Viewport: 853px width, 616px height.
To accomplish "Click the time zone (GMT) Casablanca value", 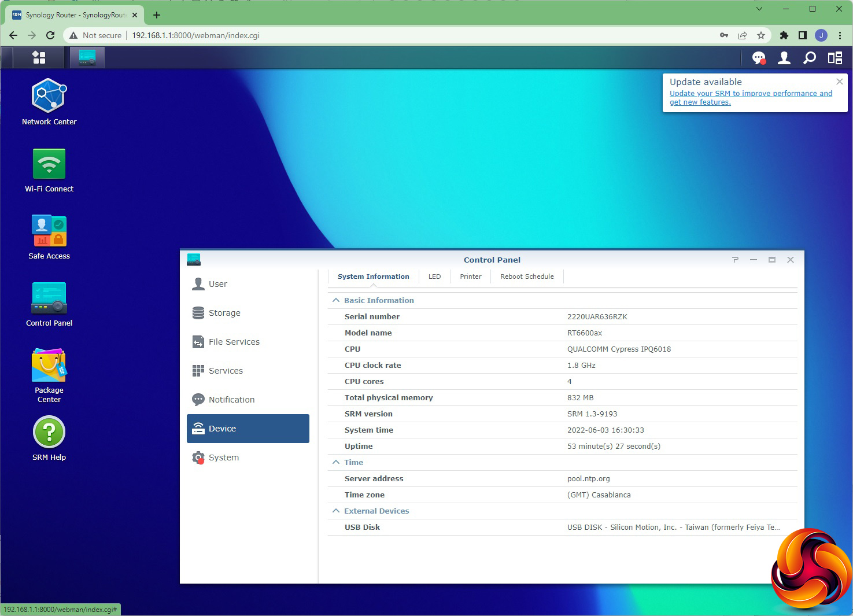I will pyautogui.click(x=599, y=495).
